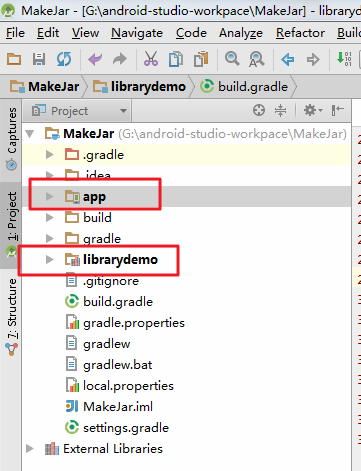Click the Find magnifier icon
Viewport: 361px width, 471px height.
click(x=232, y=59)
